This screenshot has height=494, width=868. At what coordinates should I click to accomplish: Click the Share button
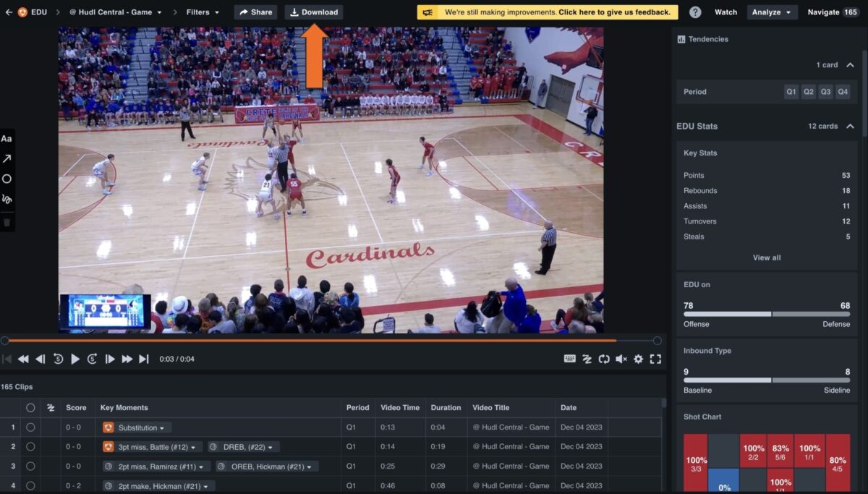tap(255, 12)
